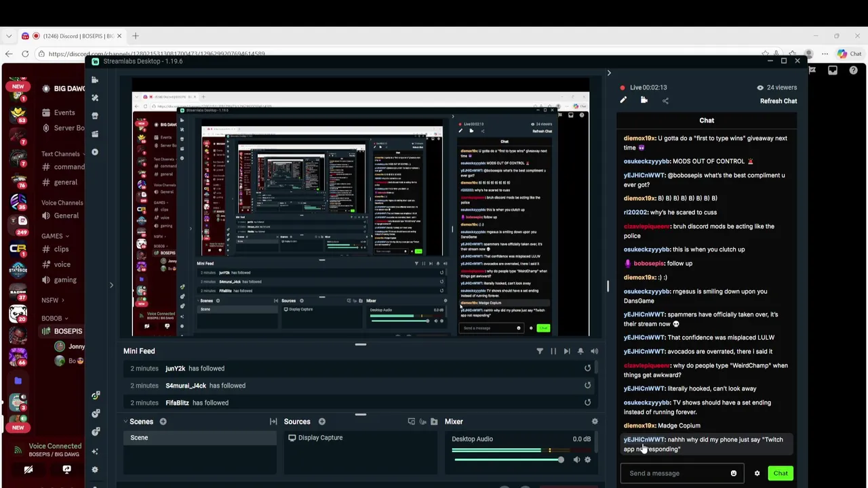Open the #general text channel in Discord
The image size is (868, 488).
tap(60, 182)
